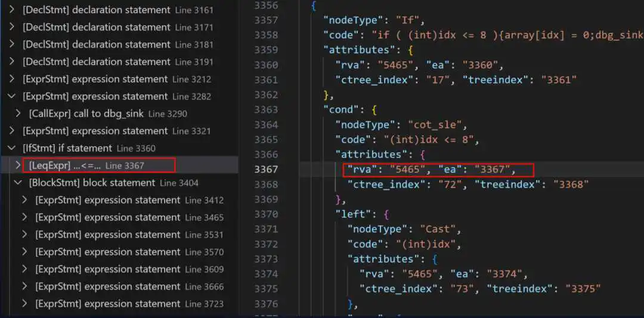The height and width of the screenshot is (318, 644).
Task: Click the "treeindex": "3361" entry
Action: tap(519, 80)
